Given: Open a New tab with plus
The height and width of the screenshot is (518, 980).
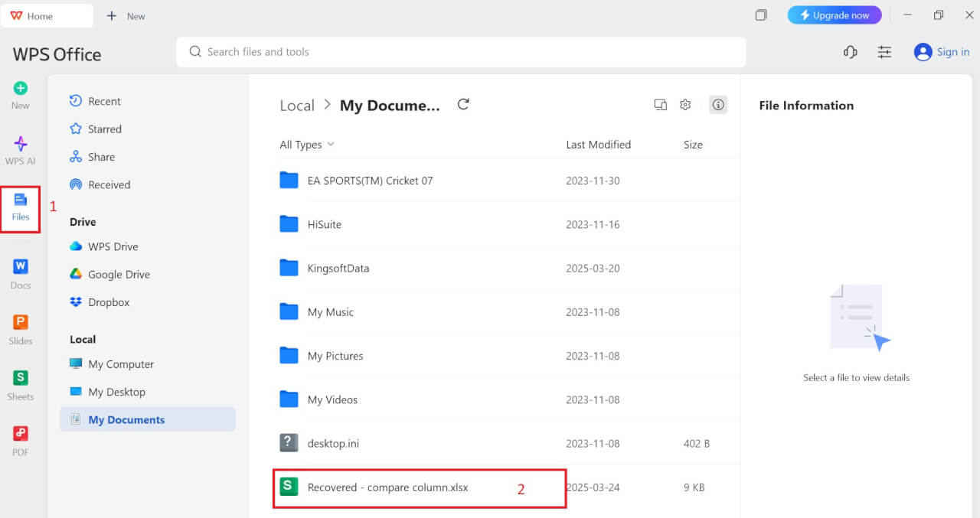Looking at the screenshot, I should click(126, 16).
